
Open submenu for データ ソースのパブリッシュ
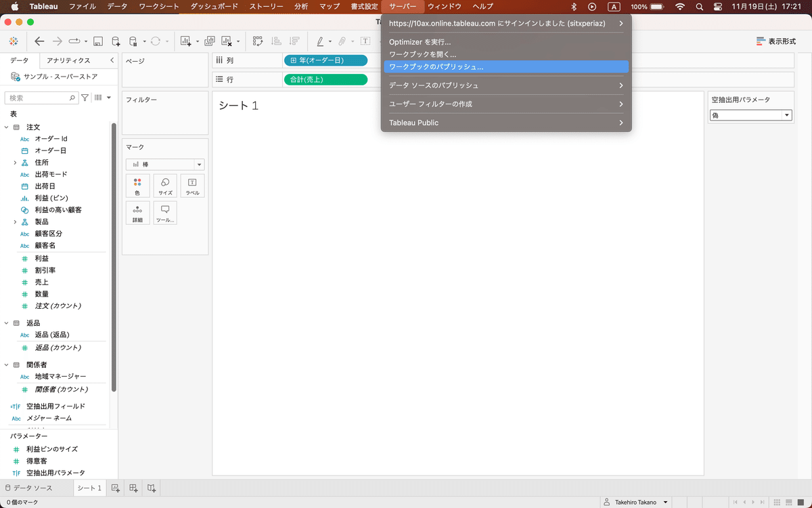[506, 85]
